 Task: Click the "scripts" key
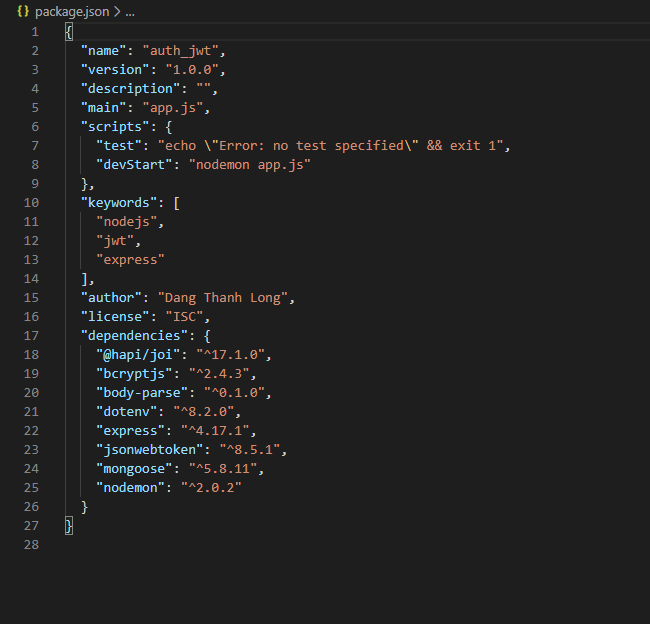click(115, 126)
